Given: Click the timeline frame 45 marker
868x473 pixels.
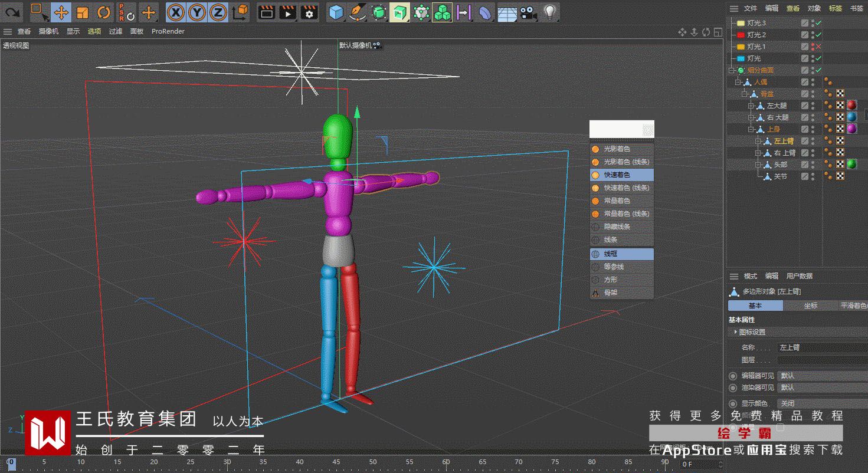Looking at the screenshot, I should click(x=336, y=462).
